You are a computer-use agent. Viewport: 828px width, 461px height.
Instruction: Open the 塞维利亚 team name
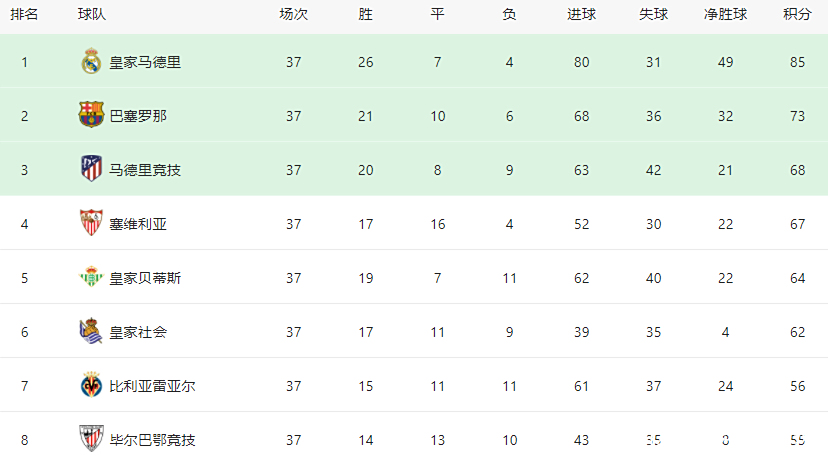138,224
